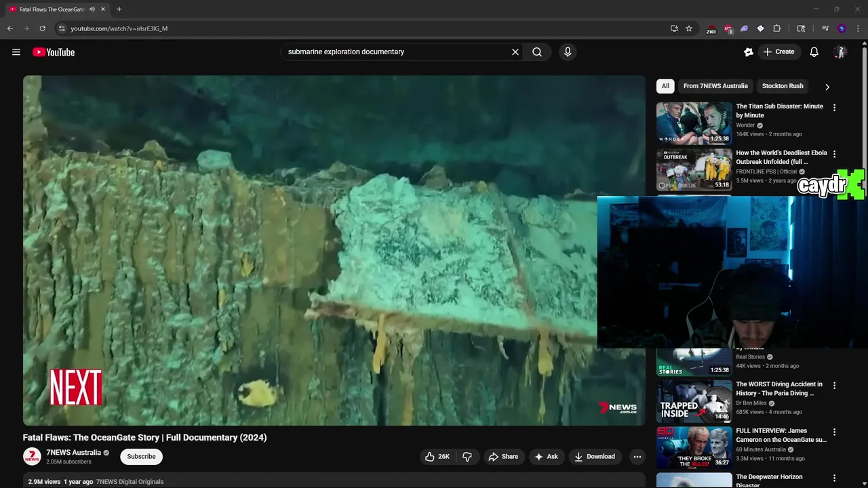Open James Cameron full interview thumbnail
Image resolution: width=868 pixels, height=488 pixels.
click(x=694, y=447)
